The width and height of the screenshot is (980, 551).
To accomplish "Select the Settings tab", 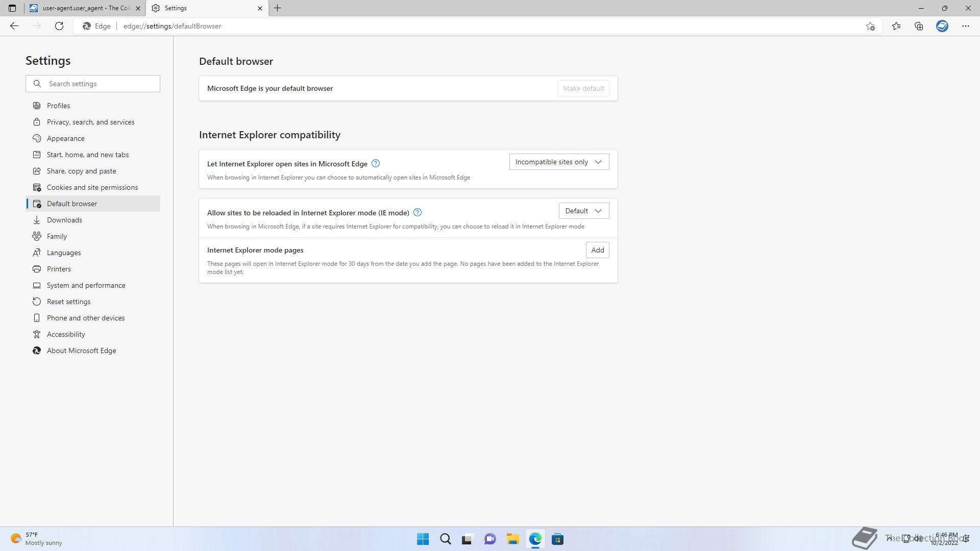I will pyautogui.click(x=207, y=8).
